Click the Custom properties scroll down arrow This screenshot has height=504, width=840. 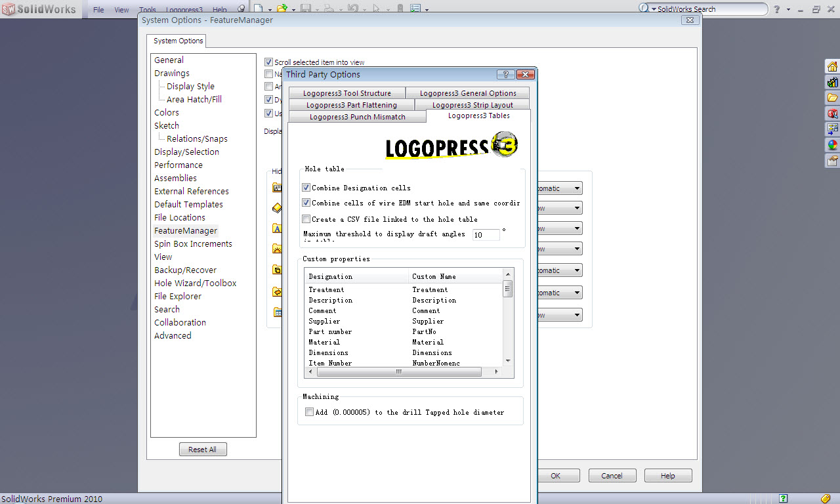(x=508, y=360)
